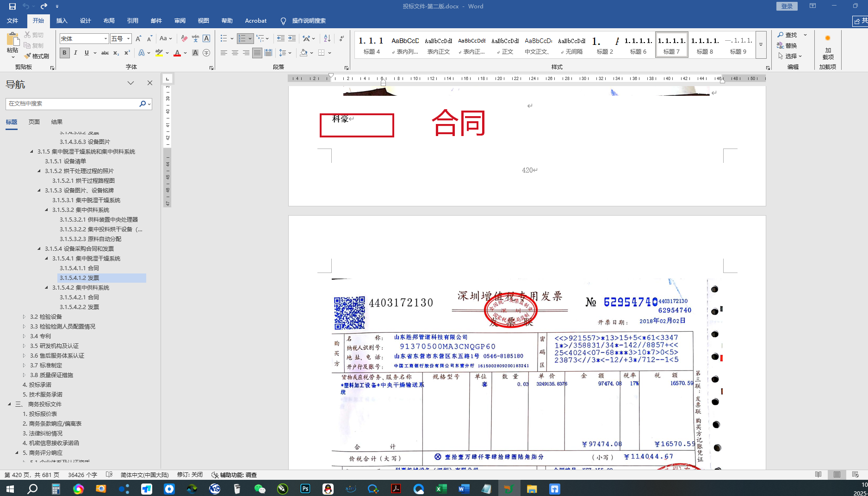Apply subscript formatting
Screen dimensions: 868x496
tap(116, 53)
